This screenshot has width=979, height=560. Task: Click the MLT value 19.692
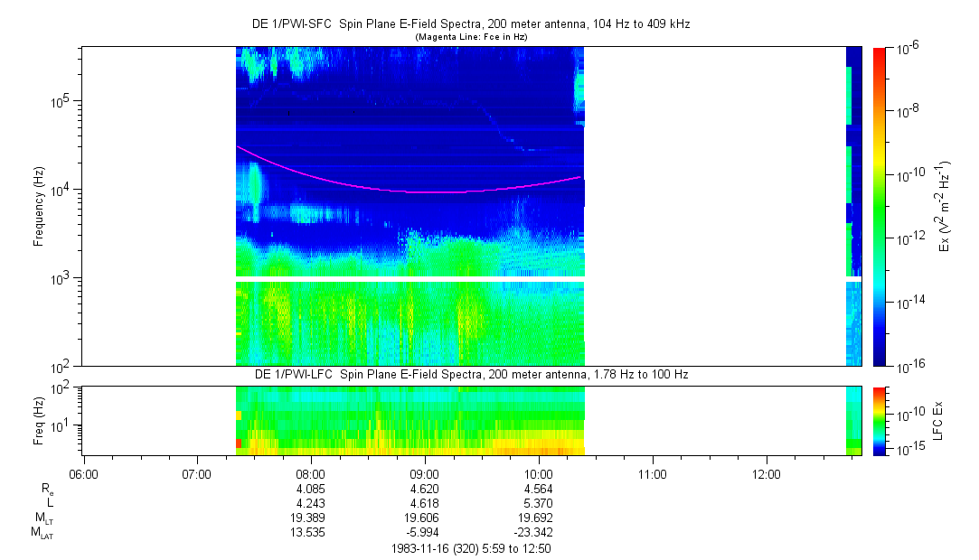pos(539,518)
